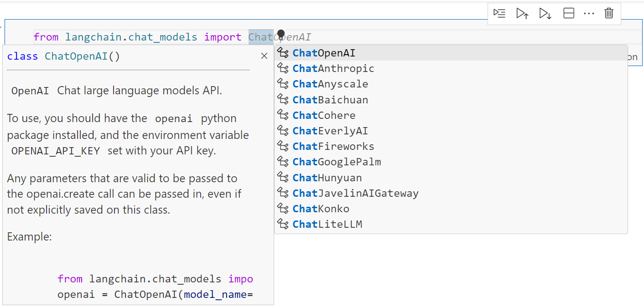This screenshot has height=307, width=644.
Task: Click 'class ChatOpenAI()' signature header
Action: (x=64, y=56)
